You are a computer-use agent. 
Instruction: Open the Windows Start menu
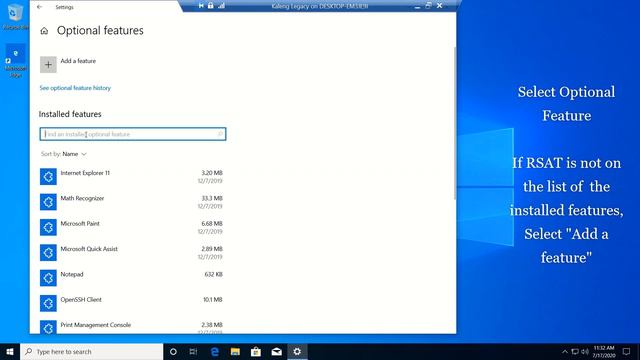click(10, 351)
